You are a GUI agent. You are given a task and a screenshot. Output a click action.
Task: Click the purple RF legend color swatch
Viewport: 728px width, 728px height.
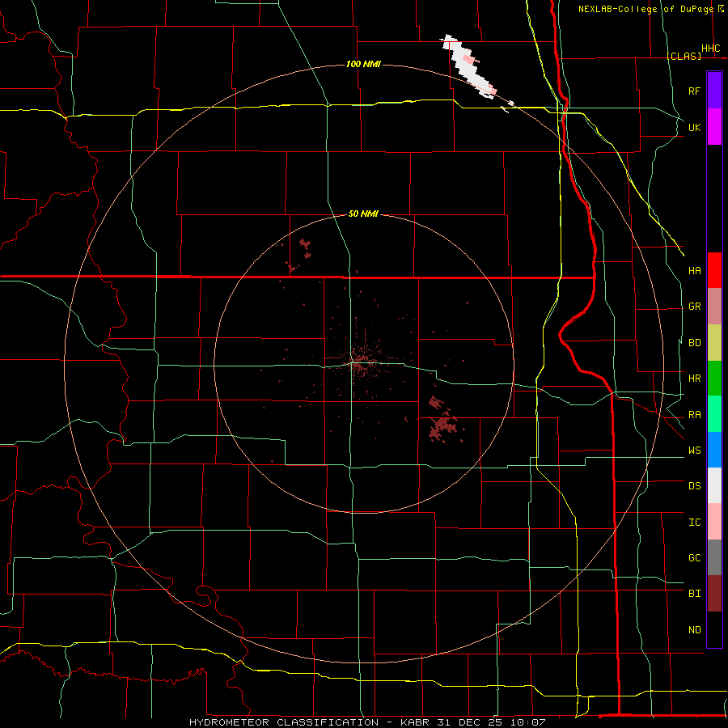(x=714, y=91)
